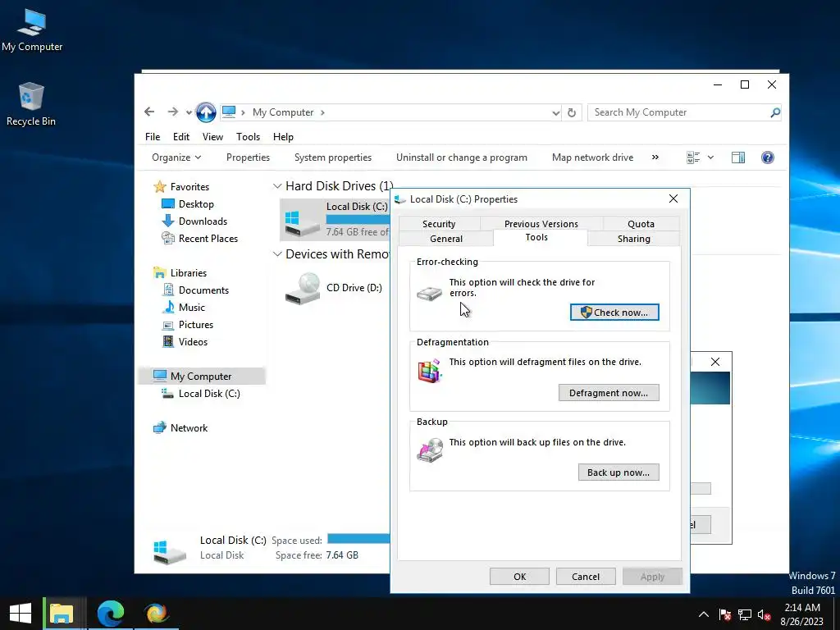The image size is (840, 630).
Task: Click Uninstall or change a program
Action: point(461,157)
